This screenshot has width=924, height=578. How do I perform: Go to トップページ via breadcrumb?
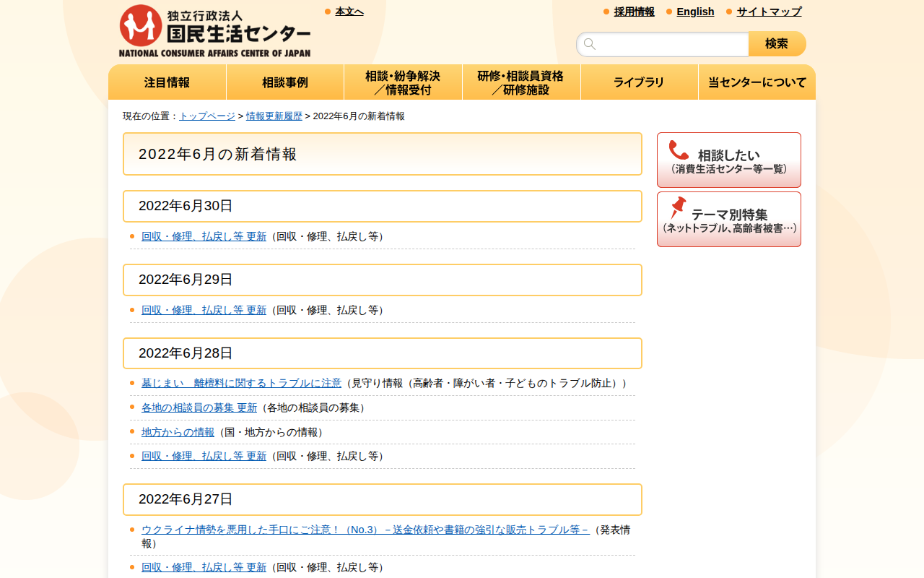pyautogui.click(x=205, y=115)
